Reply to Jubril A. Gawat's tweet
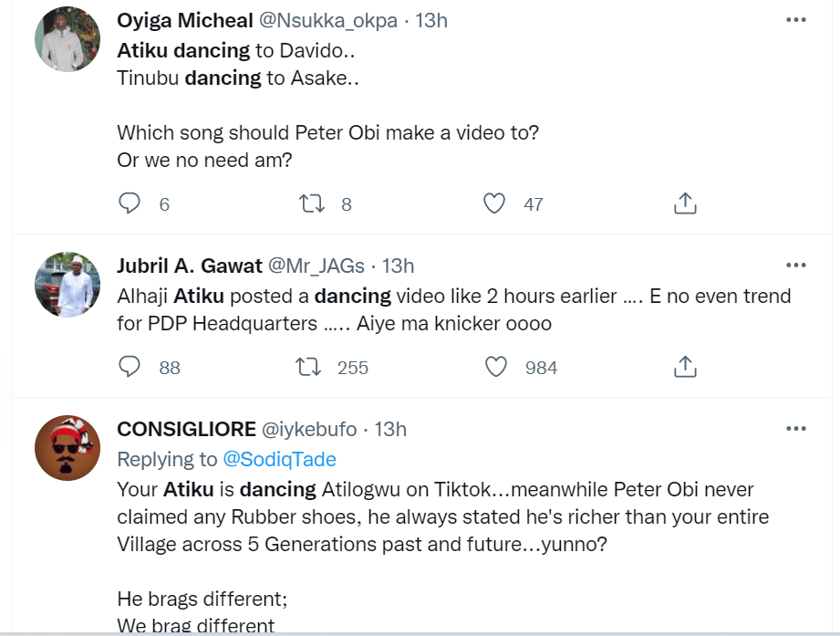840x636 pixels. point(130,367)
